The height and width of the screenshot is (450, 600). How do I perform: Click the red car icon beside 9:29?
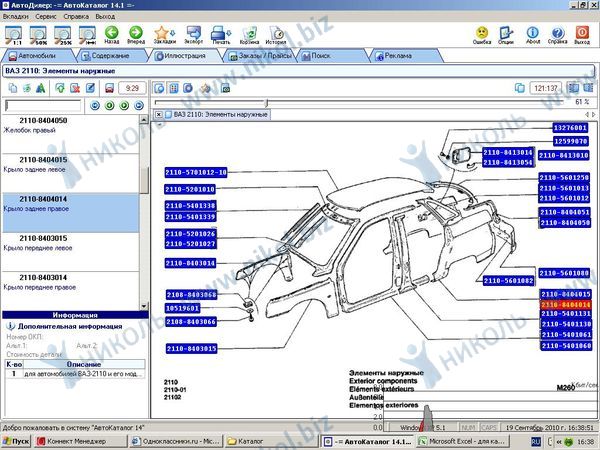(x=109, y=88)
